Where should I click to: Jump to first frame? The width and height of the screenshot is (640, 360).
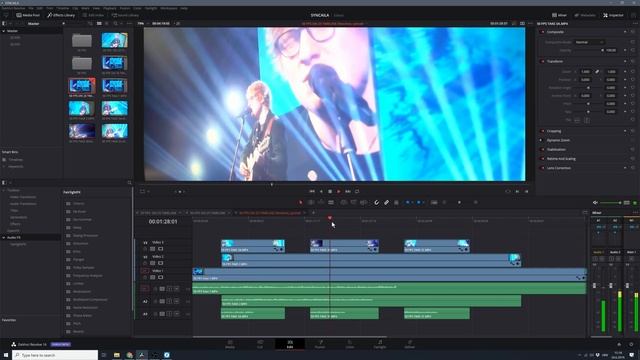coord(312,191)
